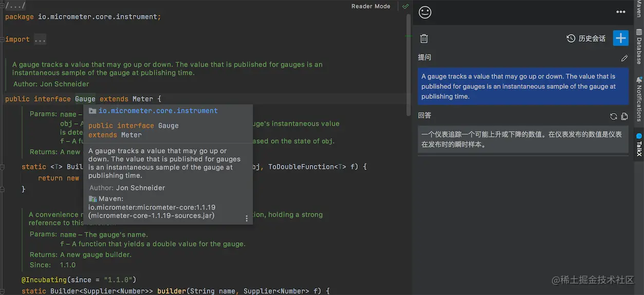Edit the question with the pencil icon
Image resolution: width=644 pixels, height=295 pixels.
(x=624, y=58)
